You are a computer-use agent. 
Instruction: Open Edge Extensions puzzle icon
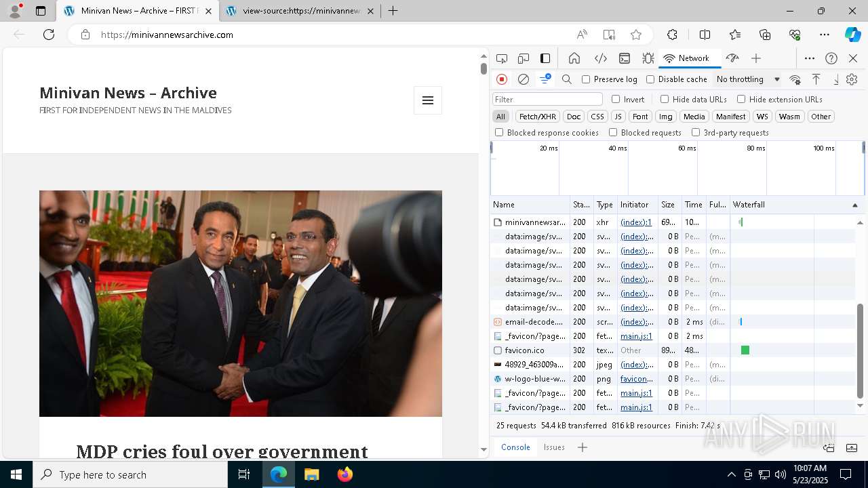click(x=672, y=35)
